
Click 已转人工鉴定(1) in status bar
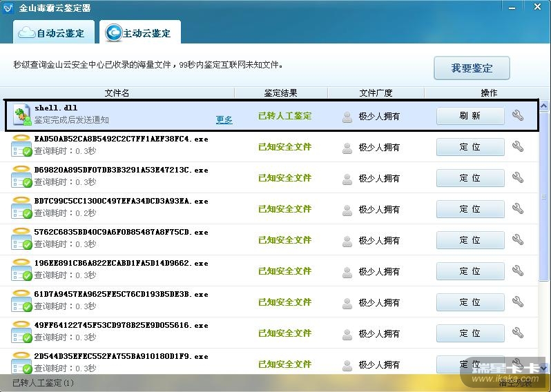[43, 383]
